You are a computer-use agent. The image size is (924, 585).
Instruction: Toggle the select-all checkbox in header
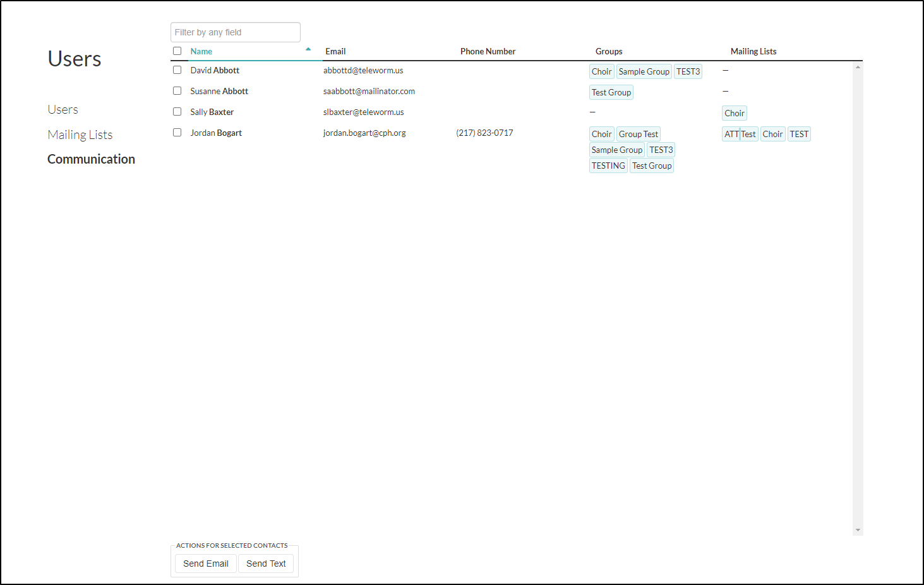[x=177, y=51]
